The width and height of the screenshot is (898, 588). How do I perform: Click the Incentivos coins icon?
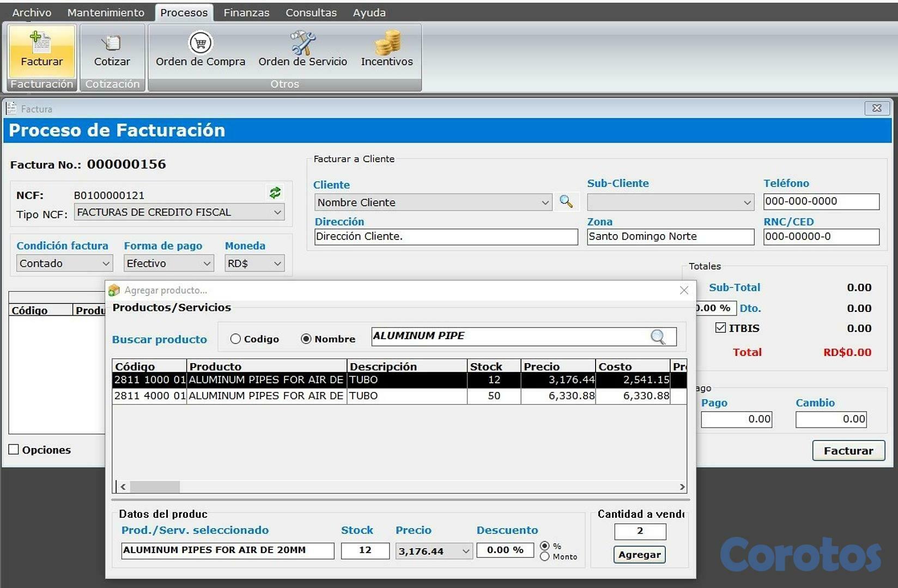tap(386, 44)
